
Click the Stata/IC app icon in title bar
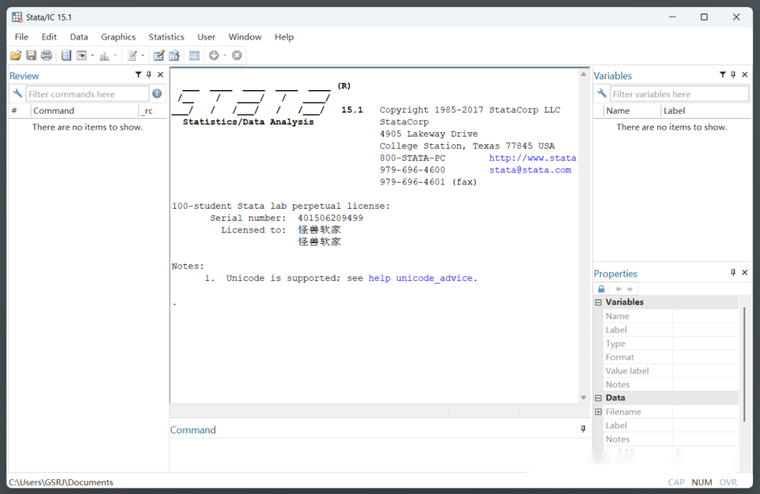tap(17, 17)
